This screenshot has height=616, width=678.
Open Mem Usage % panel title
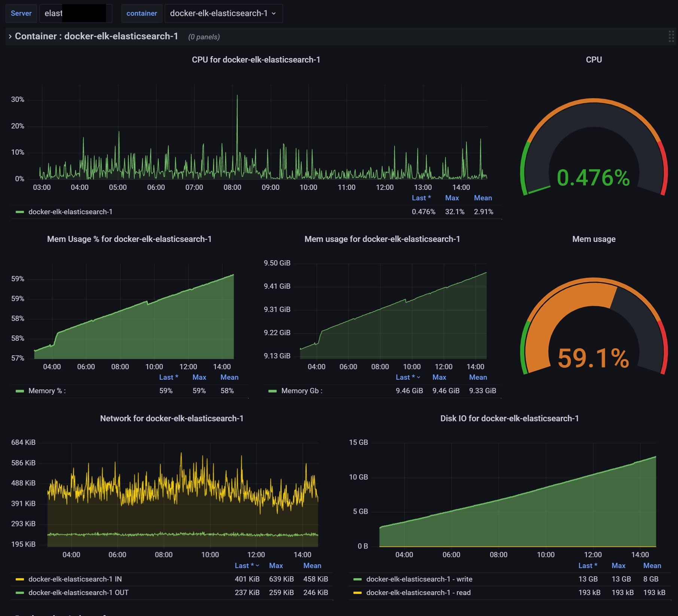coord(129,239)
